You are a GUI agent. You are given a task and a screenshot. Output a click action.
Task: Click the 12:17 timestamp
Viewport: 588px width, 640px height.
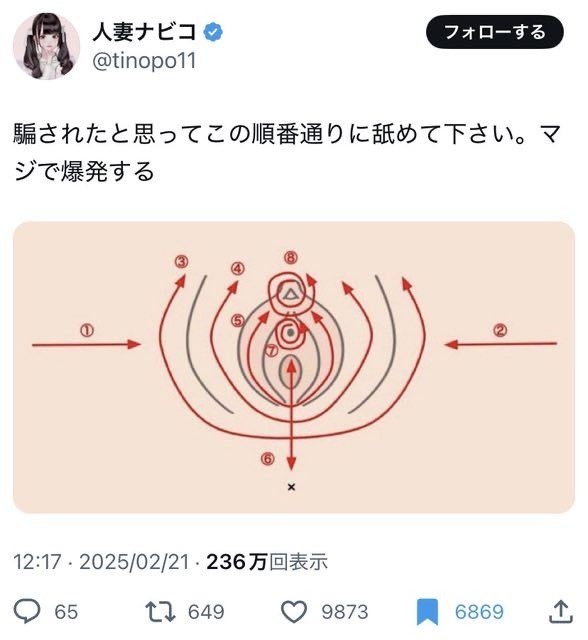point(37,562)
